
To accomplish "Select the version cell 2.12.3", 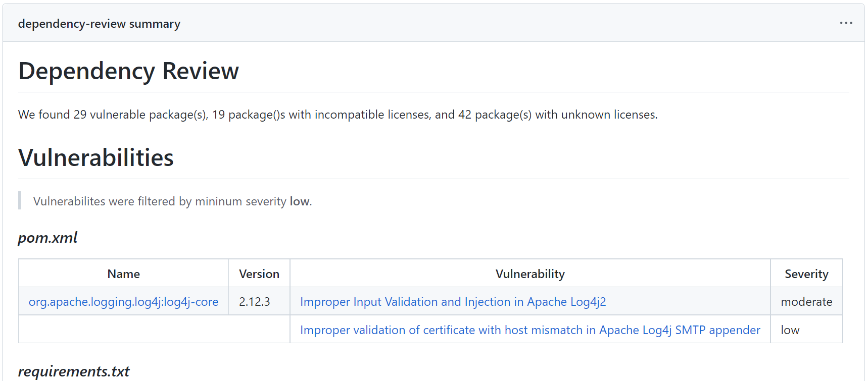I will [259, 301].
